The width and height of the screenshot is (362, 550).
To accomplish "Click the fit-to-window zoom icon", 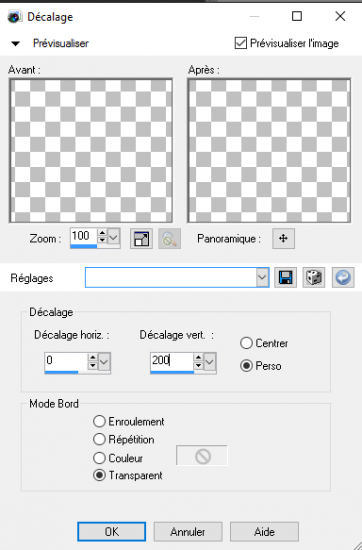I will click(141, 239).
